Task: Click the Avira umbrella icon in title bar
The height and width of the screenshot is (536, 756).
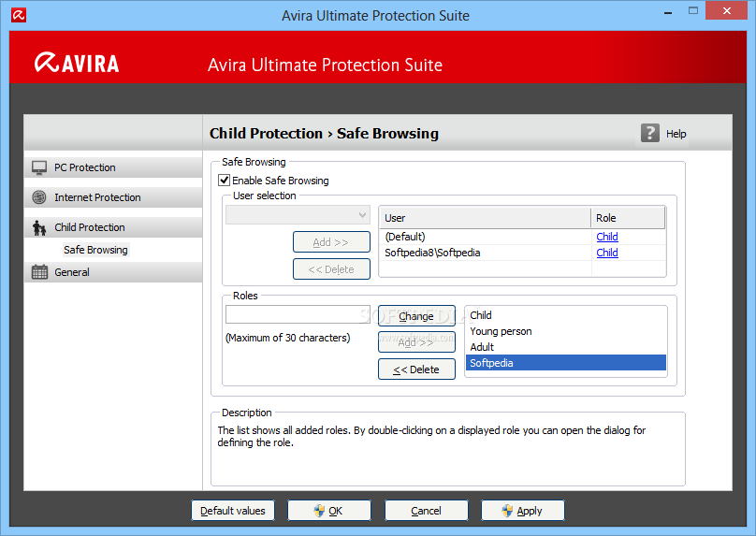Action: tap(19, 15)
